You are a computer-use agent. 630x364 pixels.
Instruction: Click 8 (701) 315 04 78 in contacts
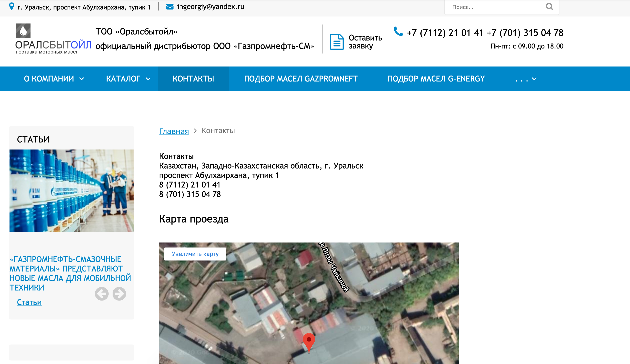[x=190, y=194]
